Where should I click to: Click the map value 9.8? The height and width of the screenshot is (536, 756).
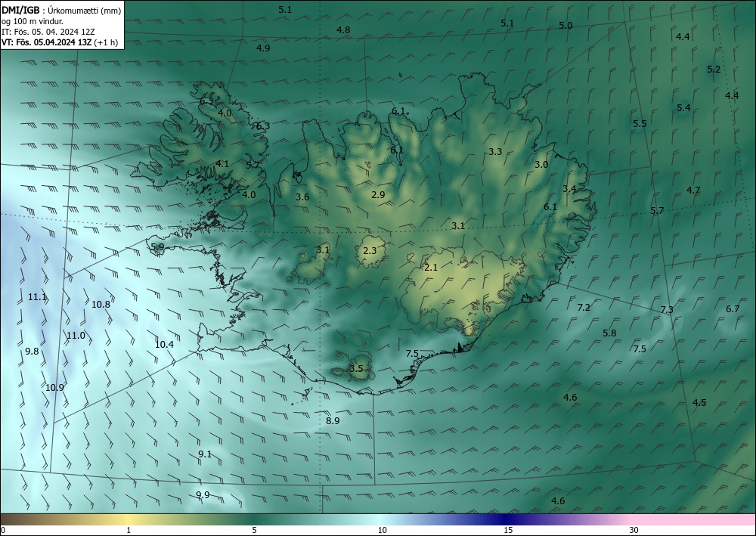tap(32, 352)
